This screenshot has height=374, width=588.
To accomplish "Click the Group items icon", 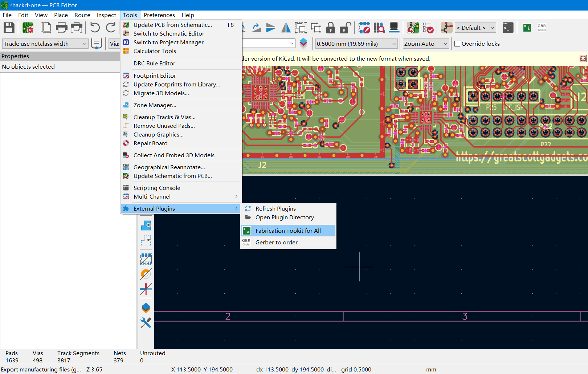I will (301, 28).
